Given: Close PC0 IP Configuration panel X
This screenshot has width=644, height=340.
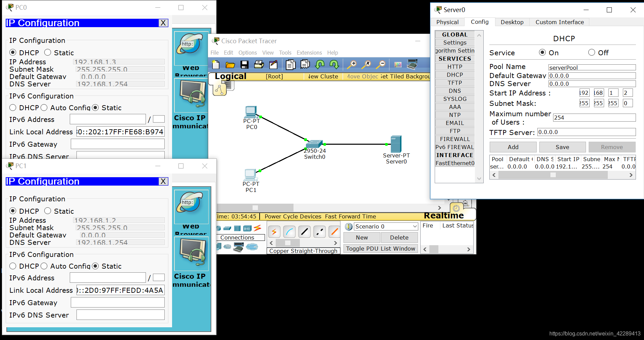Looking at the screenshot, I should pyautogui.click(x=163, y=23).
